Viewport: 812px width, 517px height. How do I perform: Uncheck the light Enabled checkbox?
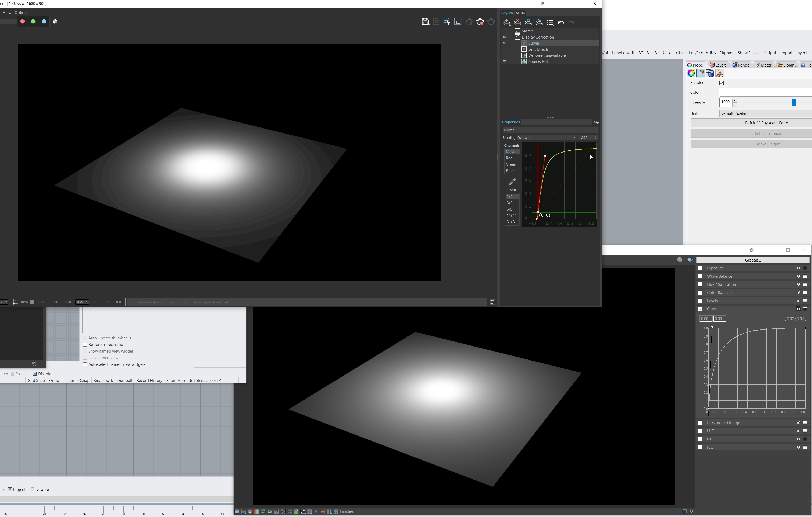[x=722, y=83]
